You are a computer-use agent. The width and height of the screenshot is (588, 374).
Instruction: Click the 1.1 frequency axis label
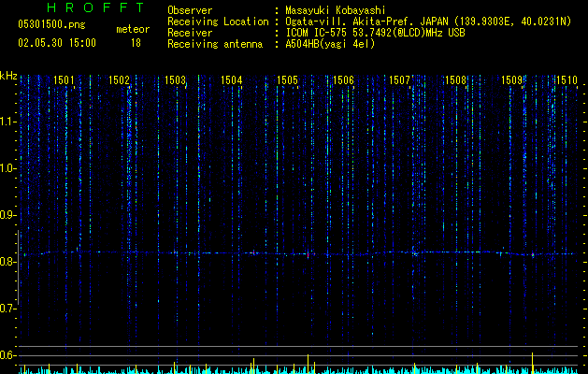click(x=8, y=122)
